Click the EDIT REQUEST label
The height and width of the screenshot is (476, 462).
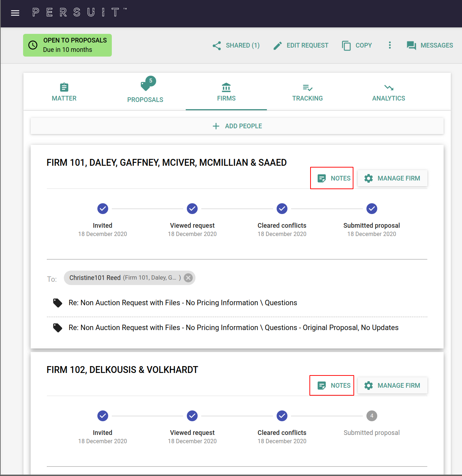point(308,45)
